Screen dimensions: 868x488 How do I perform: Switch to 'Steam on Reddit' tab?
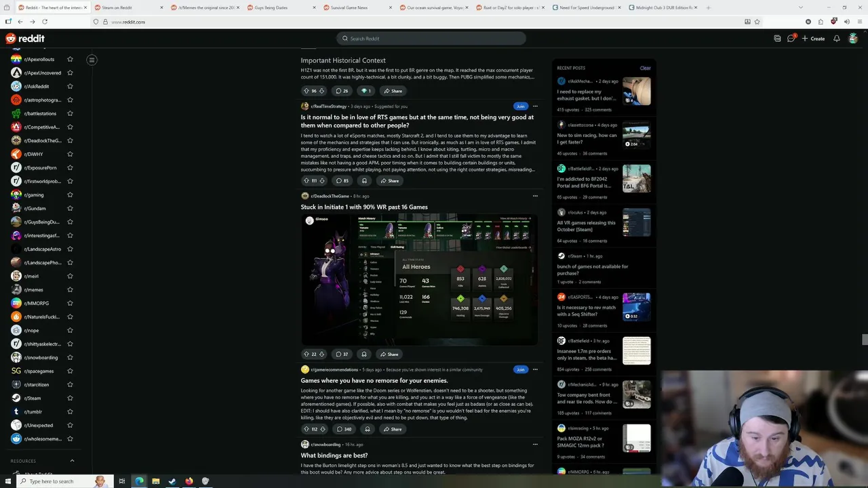127,7
